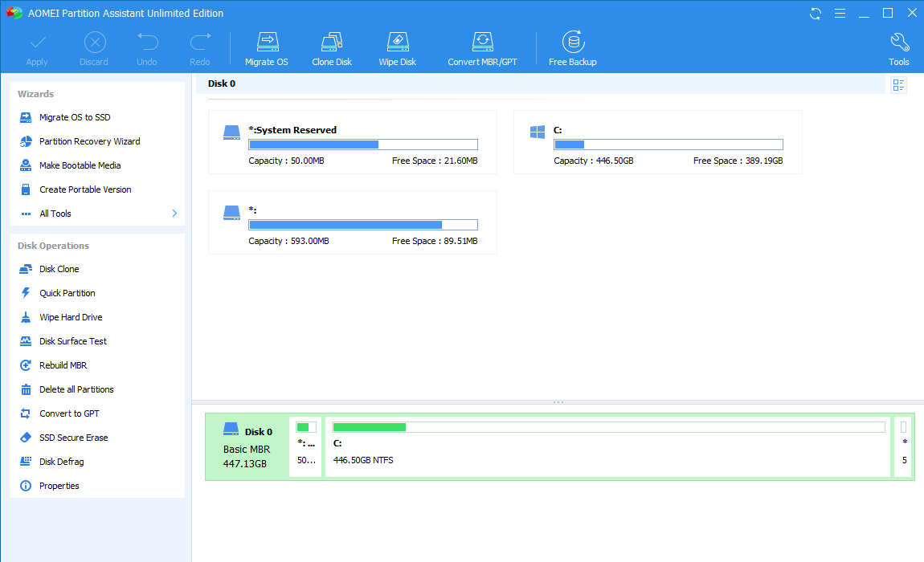Viewport: 924px width, 562px height.
Task: Open the Free Backup tool
Action: pos(573,49)
